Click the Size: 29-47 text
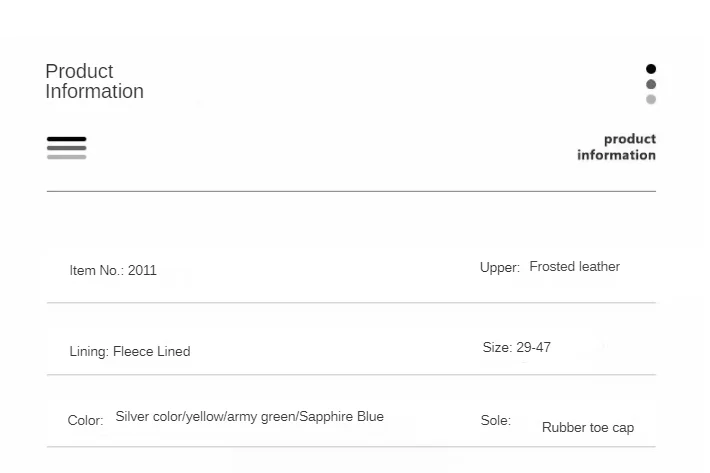710x473 pixels. coord(517,347)
